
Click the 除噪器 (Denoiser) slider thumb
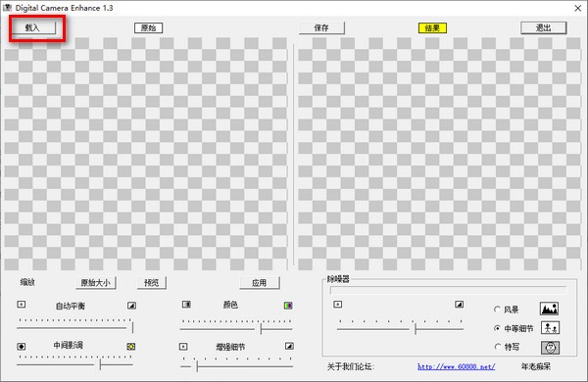416,329
